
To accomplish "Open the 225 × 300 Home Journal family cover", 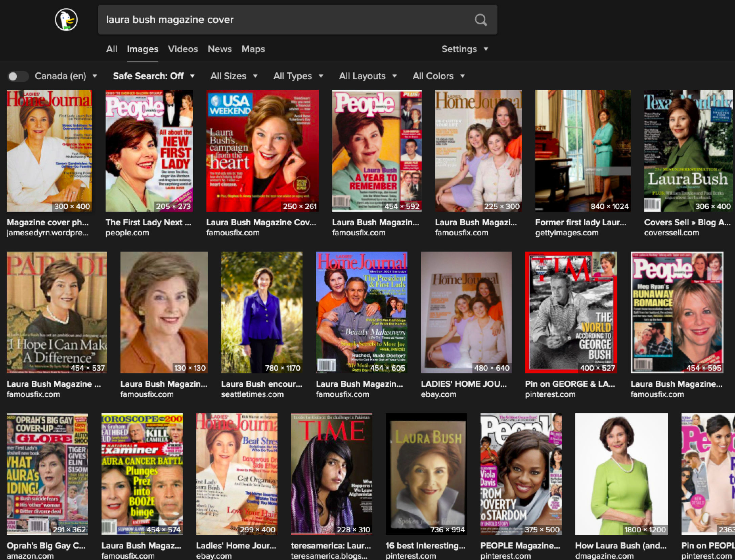I will (x=478, y=151).
